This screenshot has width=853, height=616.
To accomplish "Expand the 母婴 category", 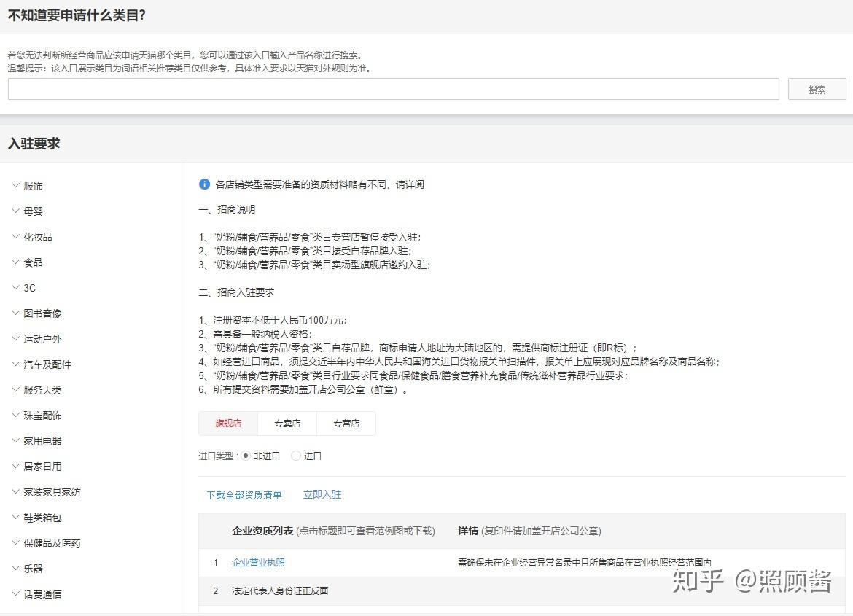I will click(x=31, y=211).
